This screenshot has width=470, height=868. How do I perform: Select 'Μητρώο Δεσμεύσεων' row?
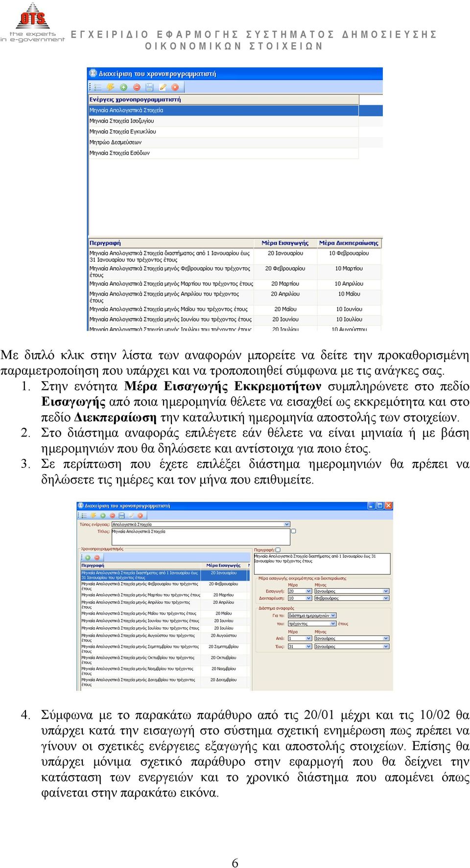[x=223, y=142]
